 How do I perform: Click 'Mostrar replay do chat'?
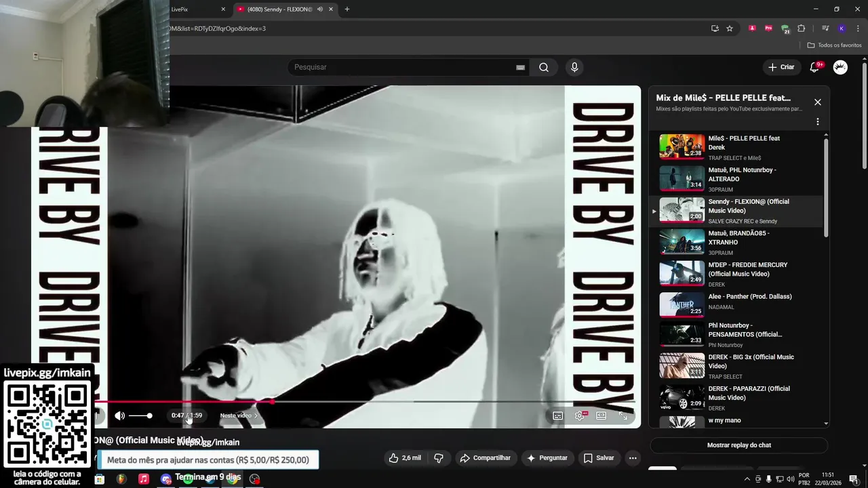coord(739,445)
